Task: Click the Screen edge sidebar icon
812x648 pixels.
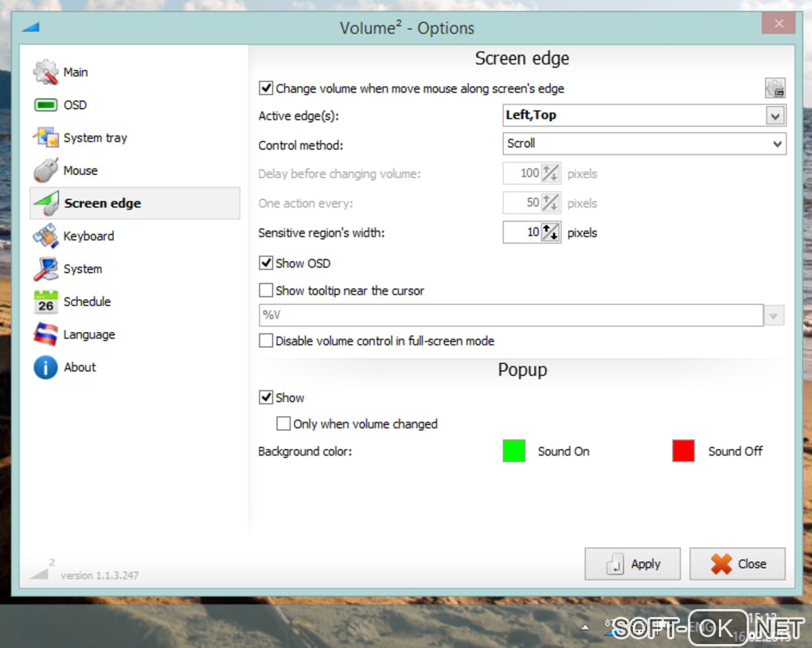Action: [x=45, y=203]
